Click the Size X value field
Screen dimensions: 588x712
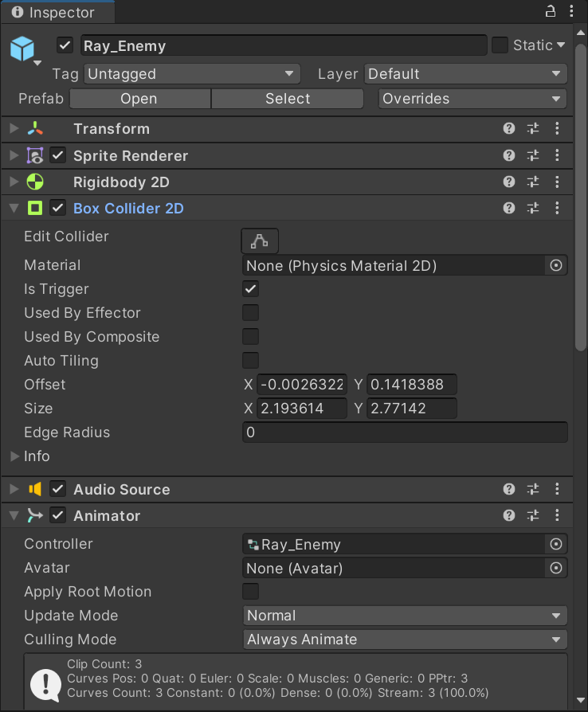(302, 409)
